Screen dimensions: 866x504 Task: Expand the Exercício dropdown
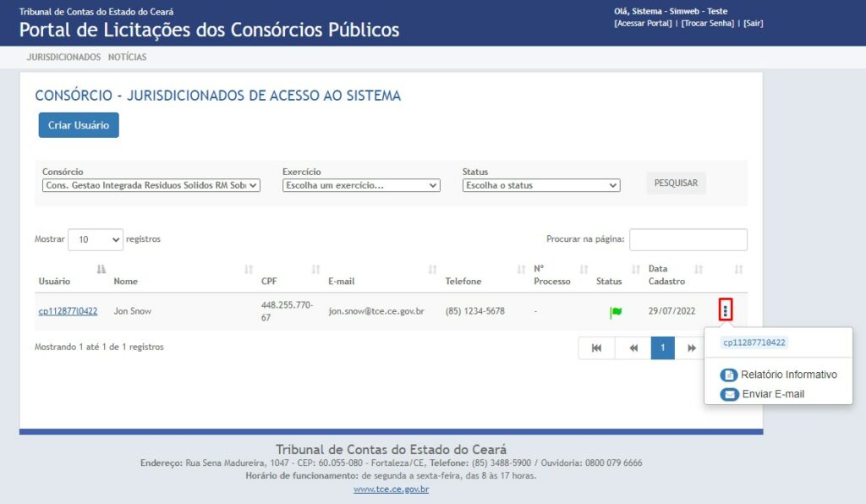coord(361,185)
